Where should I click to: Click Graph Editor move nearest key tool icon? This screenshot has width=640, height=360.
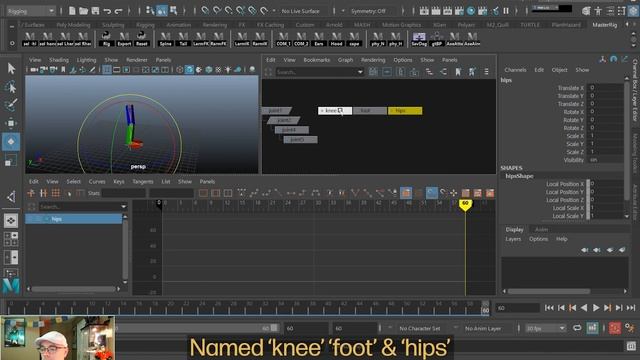pyautogui.click(x=31, y=193)
